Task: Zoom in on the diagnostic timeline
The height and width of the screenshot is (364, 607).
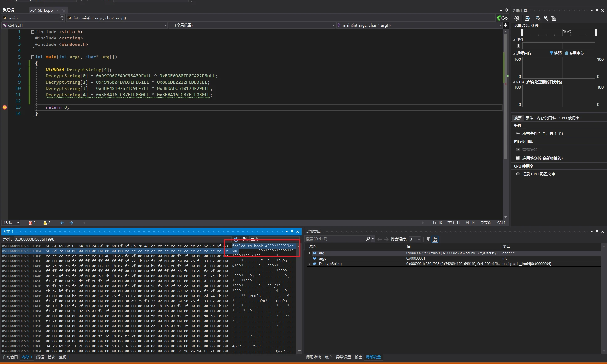Action: click(538, 18)
